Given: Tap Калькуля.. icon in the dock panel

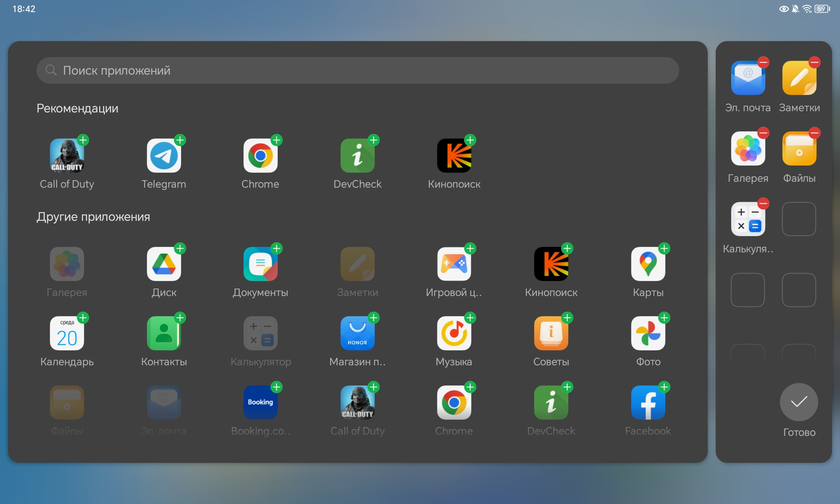Looking at the screenshot, I should (748, 219).
